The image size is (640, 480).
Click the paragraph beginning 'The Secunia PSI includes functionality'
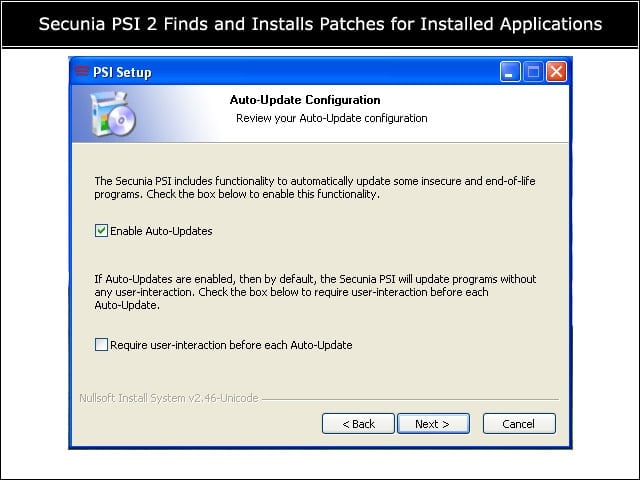pos(315,187)
